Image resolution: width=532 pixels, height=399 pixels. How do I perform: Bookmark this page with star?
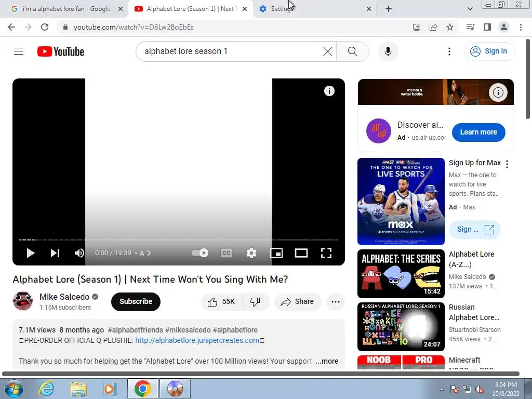(x=450, y=27)
